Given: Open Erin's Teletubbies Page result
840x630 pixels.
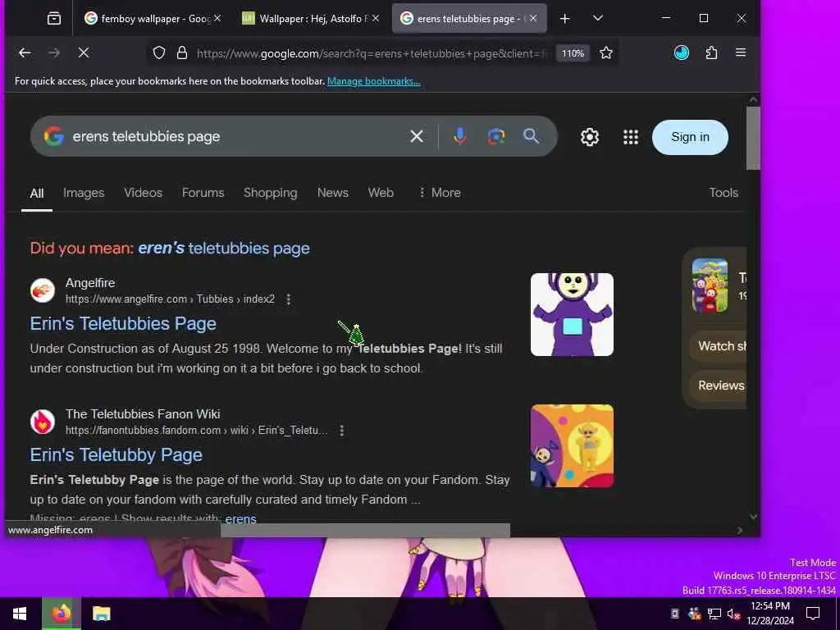Looking at the screenshot, I should [x=123, y=323].
